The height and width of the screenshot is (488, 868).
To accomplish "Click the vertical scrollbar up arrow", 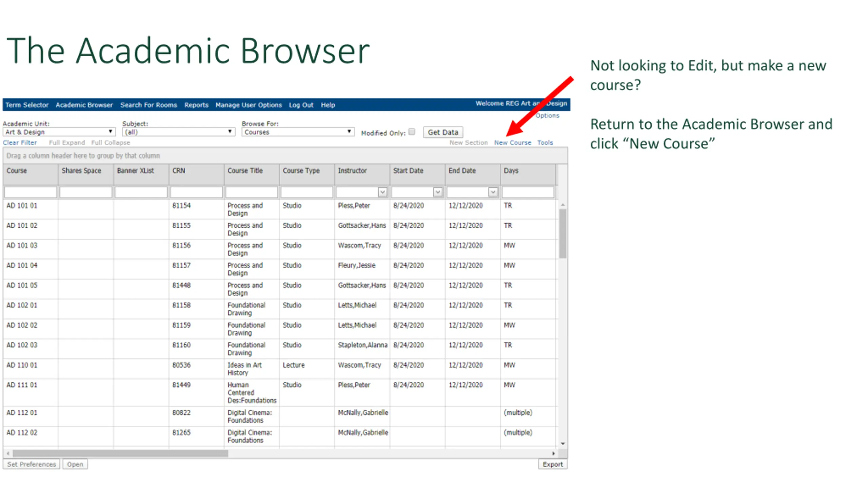I will [563, 205].
